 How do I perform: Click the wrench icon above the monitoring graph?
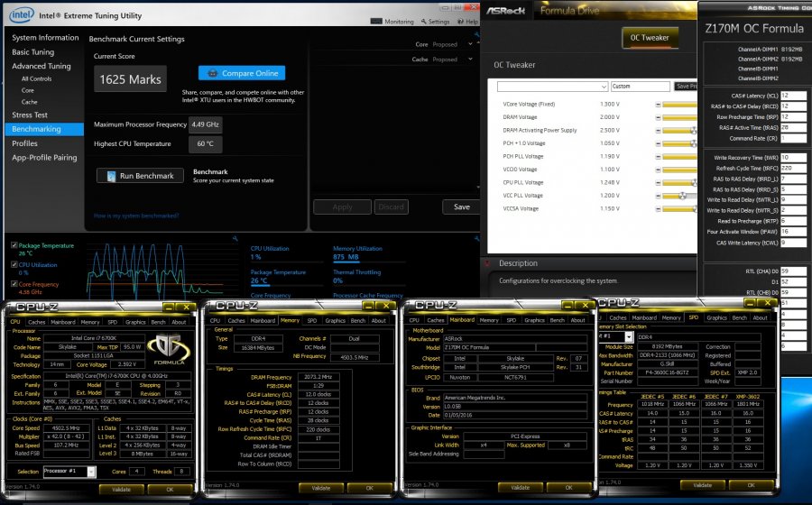[235, 239]
